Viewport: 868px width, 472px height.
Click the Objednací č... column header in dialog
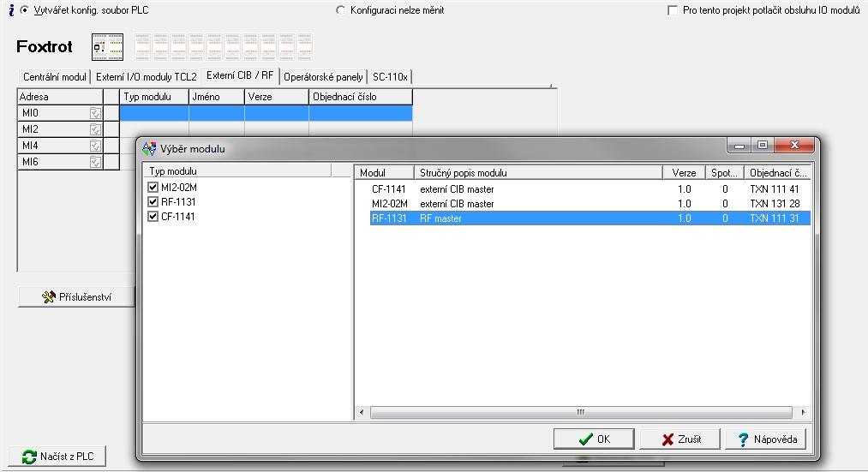(777, 173)
